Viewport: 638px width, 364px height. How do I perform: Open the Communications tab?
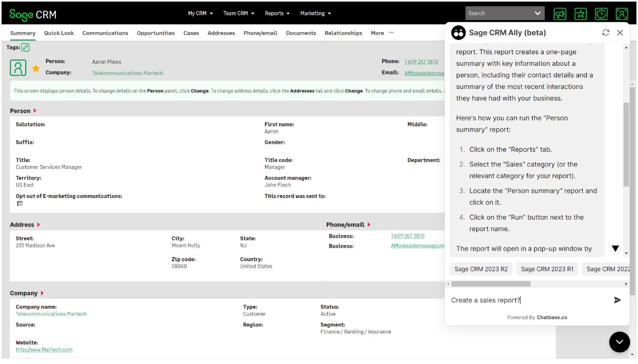coord(105,33)
